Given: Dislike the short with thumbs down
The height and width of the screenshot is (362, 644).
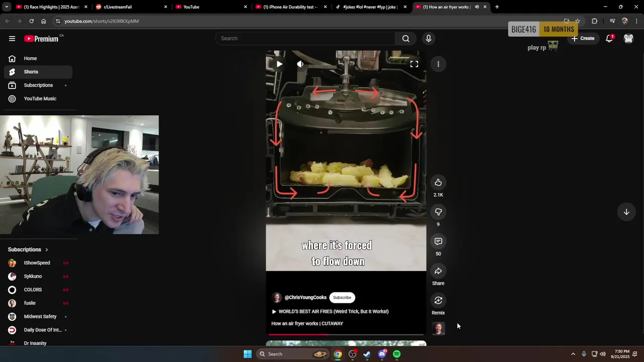Looking at the screenshot, I should pyautogui.click(x=438, y=212).
